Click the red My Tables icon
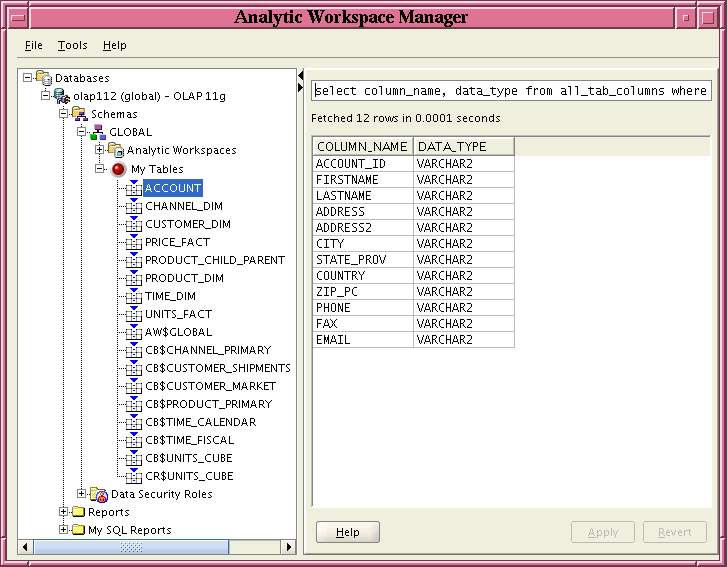727x567 pixels. pos(118,169)
